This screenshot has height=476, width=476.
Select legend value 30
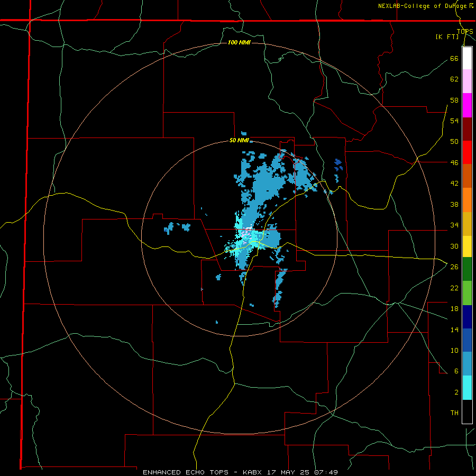454,246
